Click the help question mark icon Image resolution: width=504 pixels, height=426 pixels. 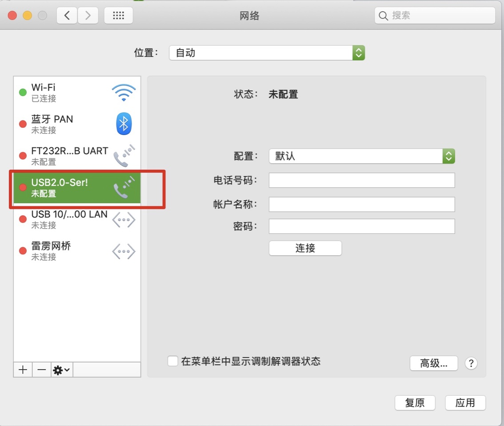pos(471,363)
